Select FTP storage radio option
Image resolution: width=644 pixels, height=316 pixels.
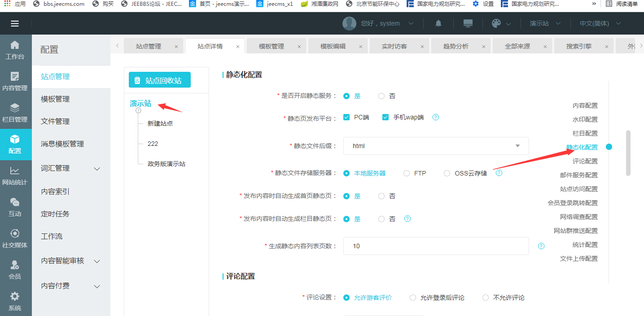tap(407, 173)
